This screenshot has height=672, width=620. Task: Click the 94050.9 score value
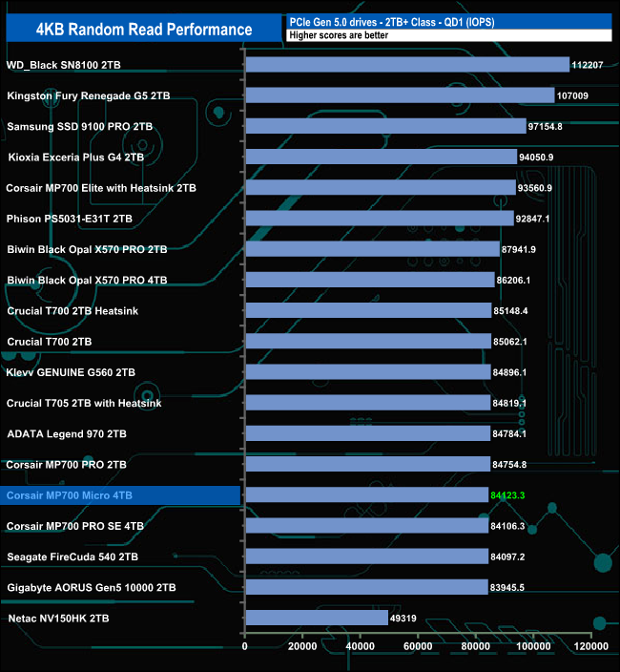tap(536, 157)
